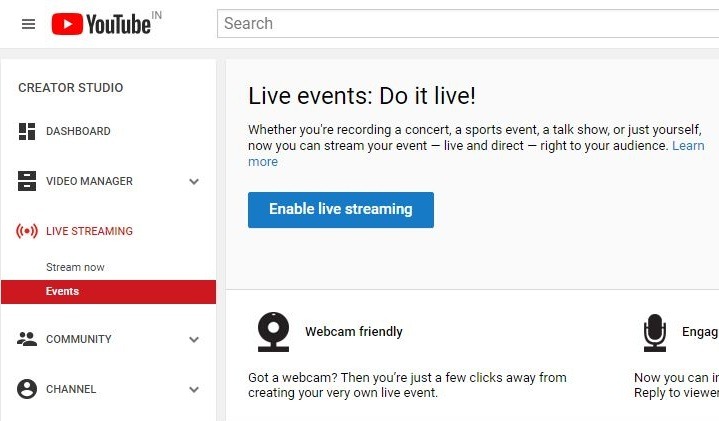Expand the Community section chevron

pyautogui.click(x=194, y=339)
